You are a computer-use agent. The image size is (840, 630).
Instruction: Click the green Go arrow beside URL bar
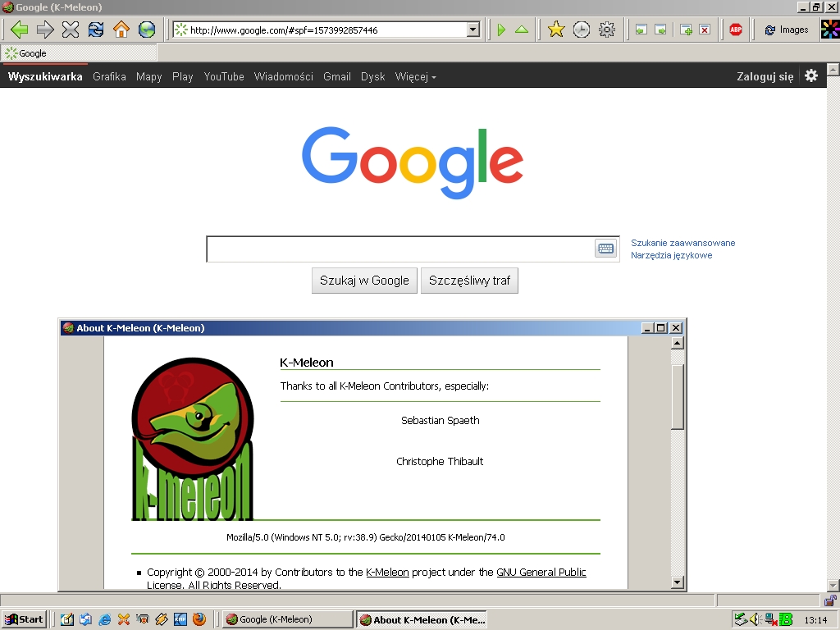coord(501,30)
